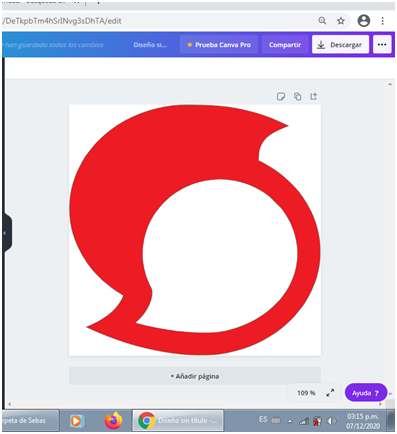Open 'peta de Sebas' taskbar folder window
The width and height of the screenshot is (397, 434).
point(30,421)
